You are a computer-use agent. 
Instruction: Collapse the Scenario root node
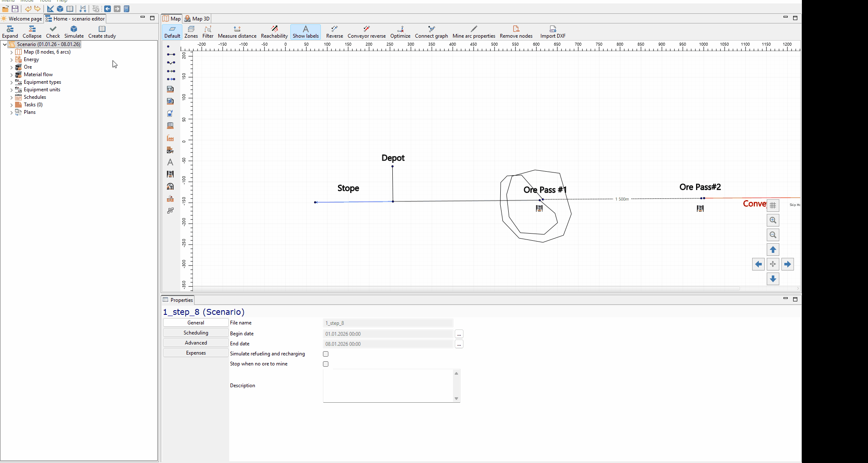point(5,44)
